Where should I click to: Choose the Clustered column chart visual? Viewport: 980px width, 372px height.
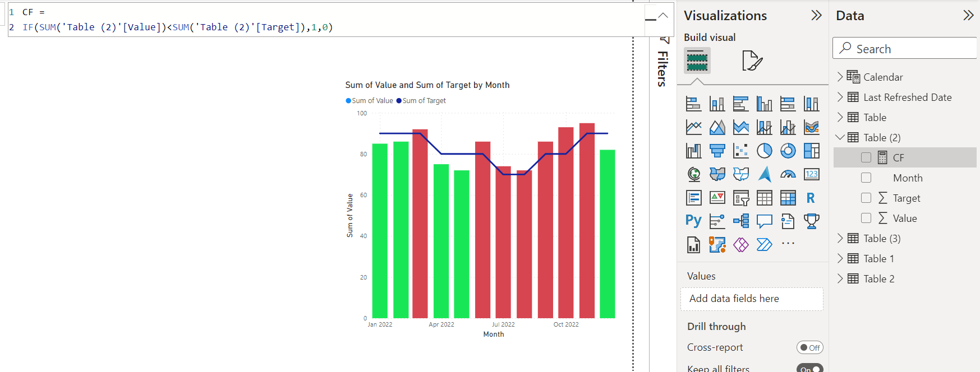click(765, 104)
